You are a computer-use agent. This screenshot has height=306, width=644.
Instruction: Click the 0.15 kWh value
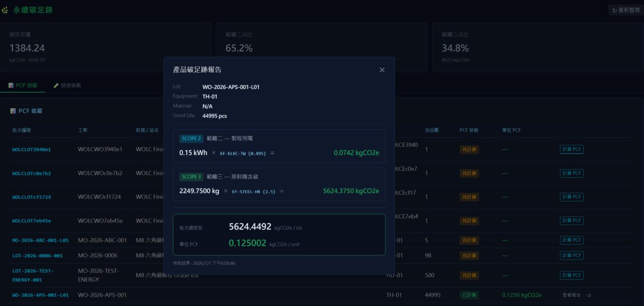pyautogui.click(x=193, y=153)
